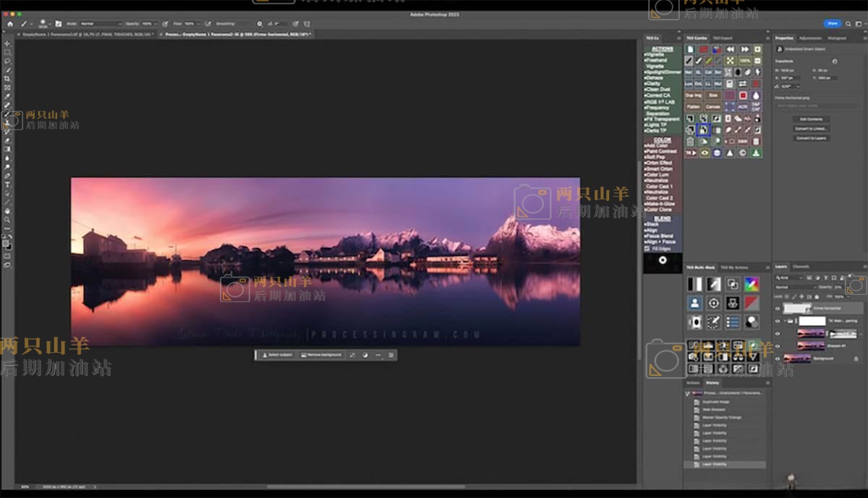Click the trash icon in TK9 Combo panel
This screenshot has width=868, height=498.
click(x=689, y=142)
